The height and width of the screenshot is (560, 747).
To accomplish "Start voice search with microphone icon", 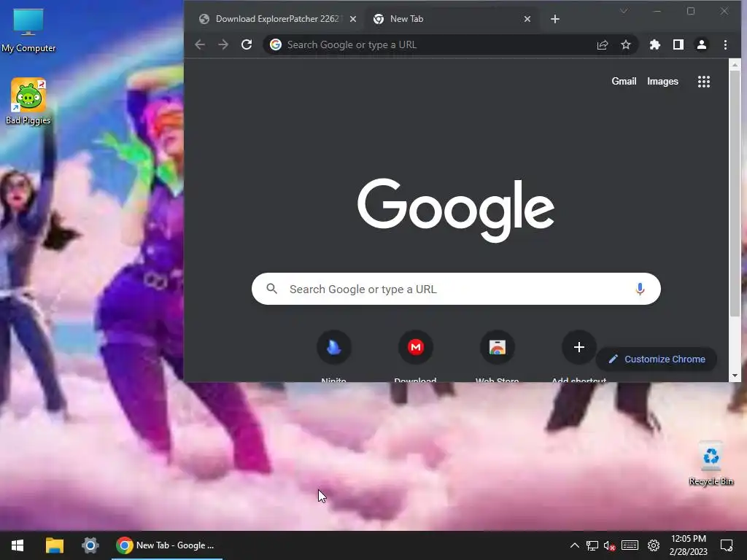I will click(640, 289).
